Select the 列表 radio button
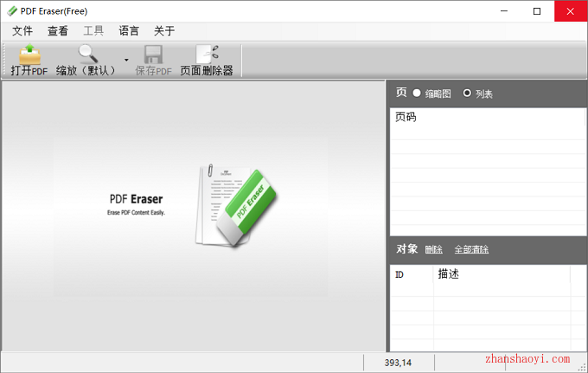Viewport: 588px width, 373px height. click(x=468, y=93)
